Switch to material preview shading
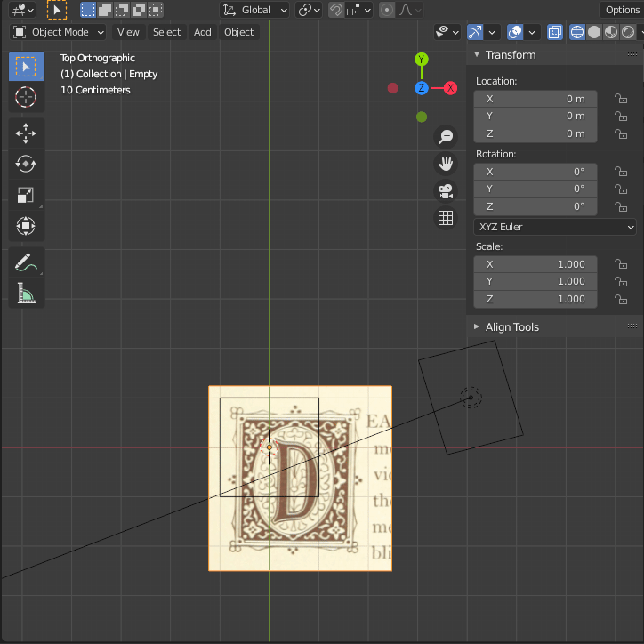Viewport: 644px width, 644px height. (x=611, y=32)
